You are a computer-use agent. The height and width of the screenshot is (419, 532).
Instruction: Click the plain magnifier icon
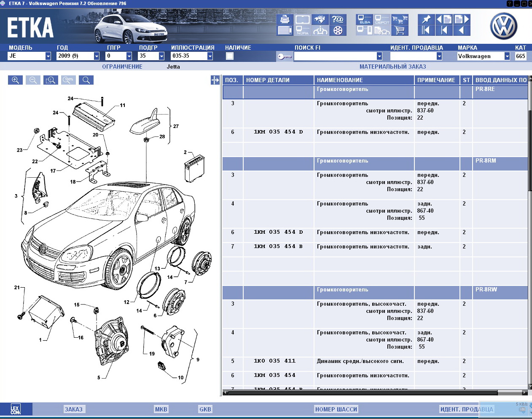click(x=86, y=80)
